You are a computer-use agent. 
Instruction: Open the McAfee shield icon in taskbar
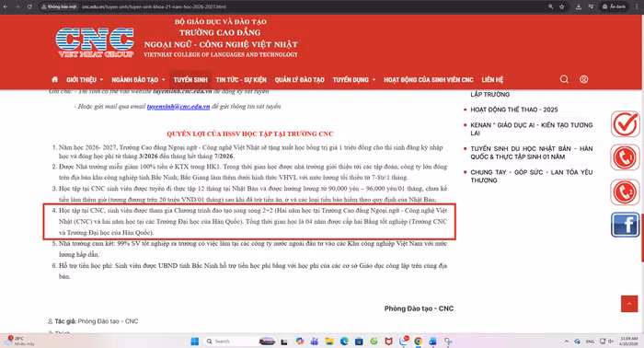[388, 341]
